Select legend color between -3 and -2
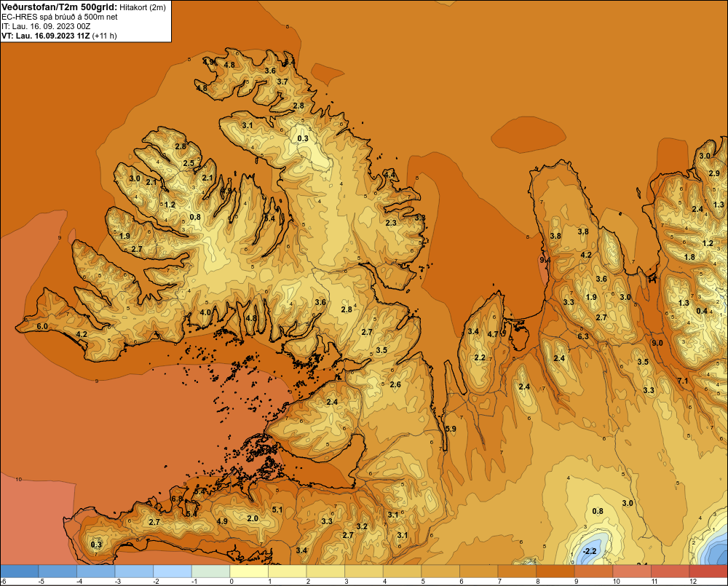The width and height of the screenshot is (728, 586). [134, 571]
